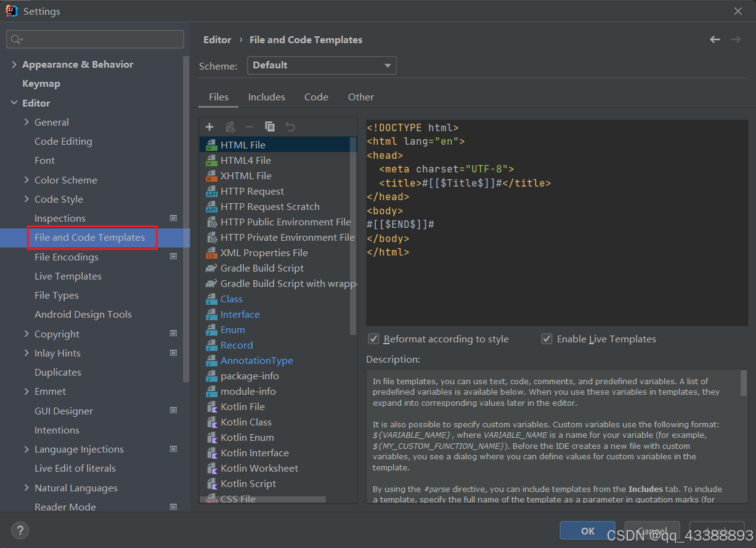Expand the Inlay Hints node

point(26,353)
